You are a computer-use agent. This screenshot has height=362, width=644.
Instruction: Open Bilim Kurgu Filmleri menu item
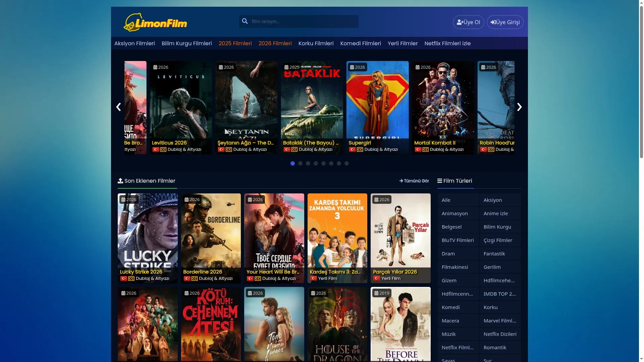[x=187, y=43]
